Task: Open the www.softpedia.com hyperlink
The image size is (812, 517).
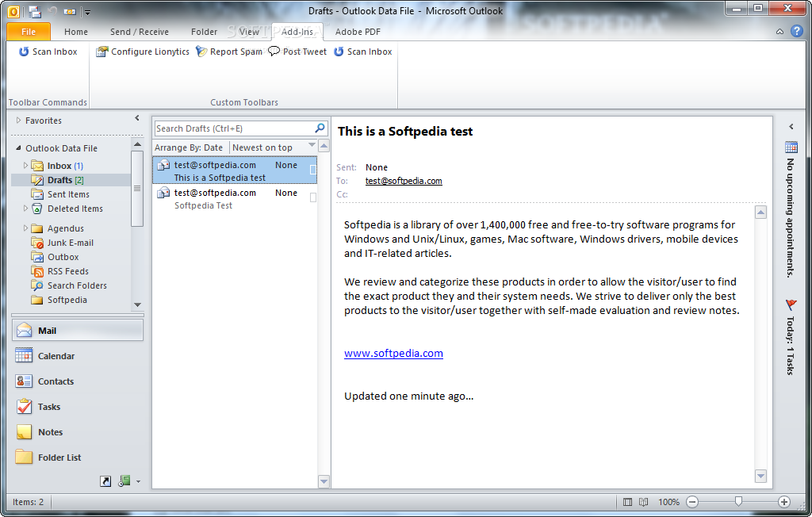Action: pyautogui.click(x=393, y=354)
